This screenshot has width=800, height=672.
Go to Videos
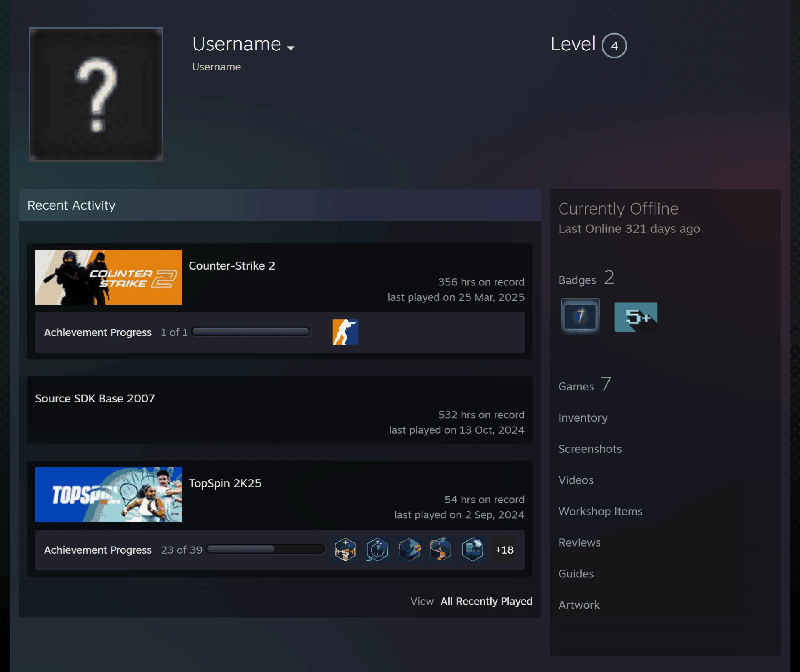tap(576, 480)
